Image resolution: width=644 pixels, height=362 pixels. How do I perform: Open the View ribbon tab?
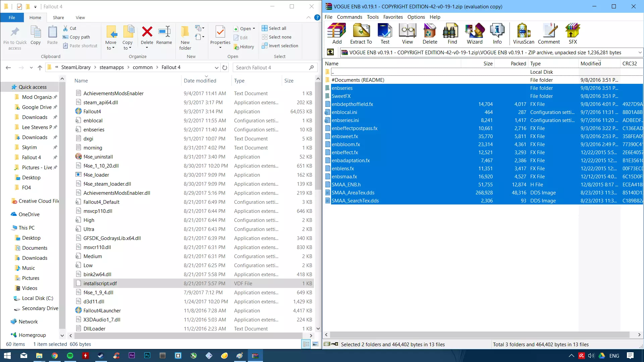click(x=80, y=17)
